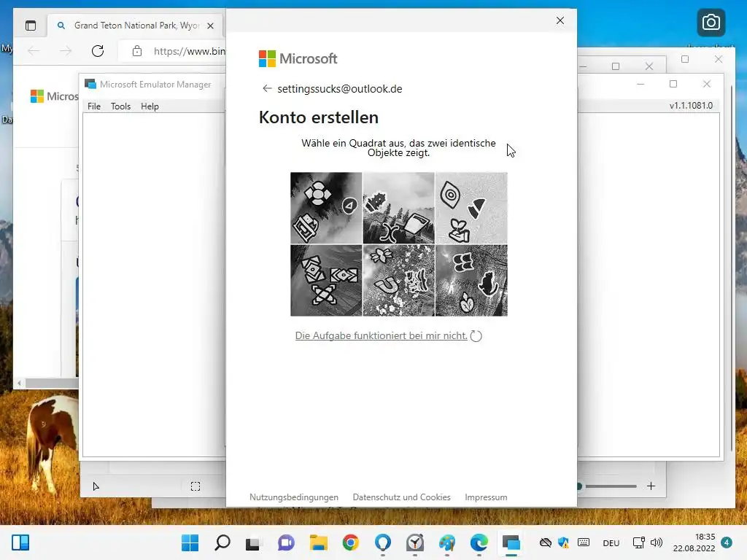Open volume control tray icon
The image size is (747, 560).
(x=657, y=542)
